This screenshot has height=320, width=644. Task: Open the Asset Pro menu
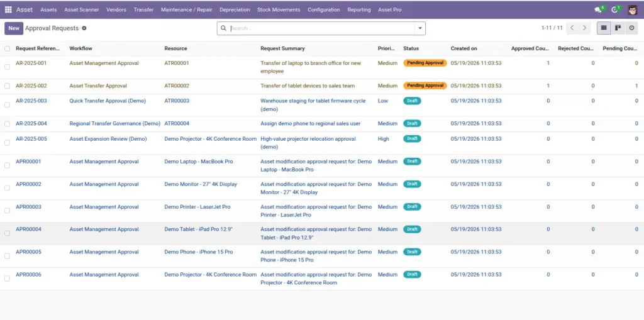[390, 9]
